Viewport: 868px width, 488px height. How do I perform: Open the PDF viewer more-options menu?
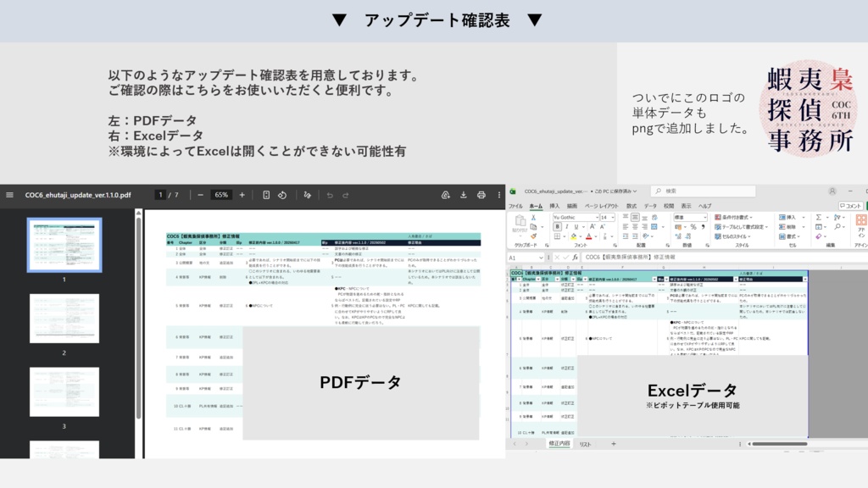498,195
